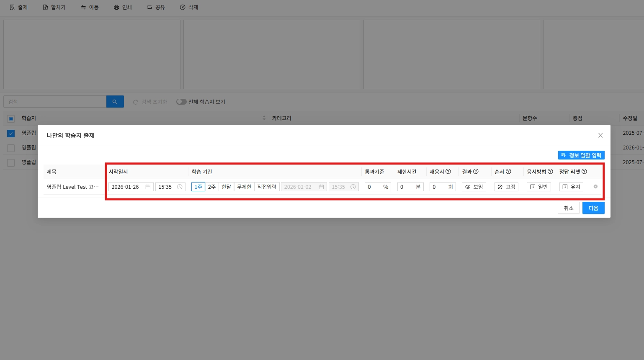
Task: Click the select-all checkbox in the 학습지 header
Action: tap(11, 118)
